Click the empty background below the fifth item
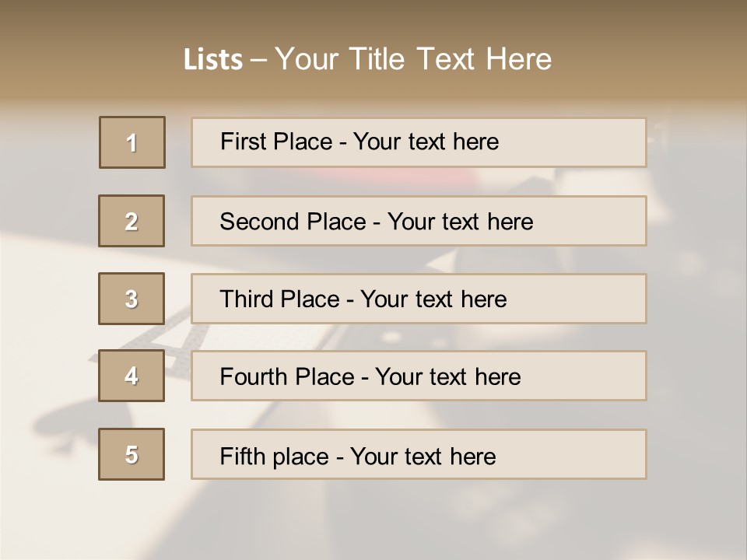This screenshot has width=747, height=560. 373,521
